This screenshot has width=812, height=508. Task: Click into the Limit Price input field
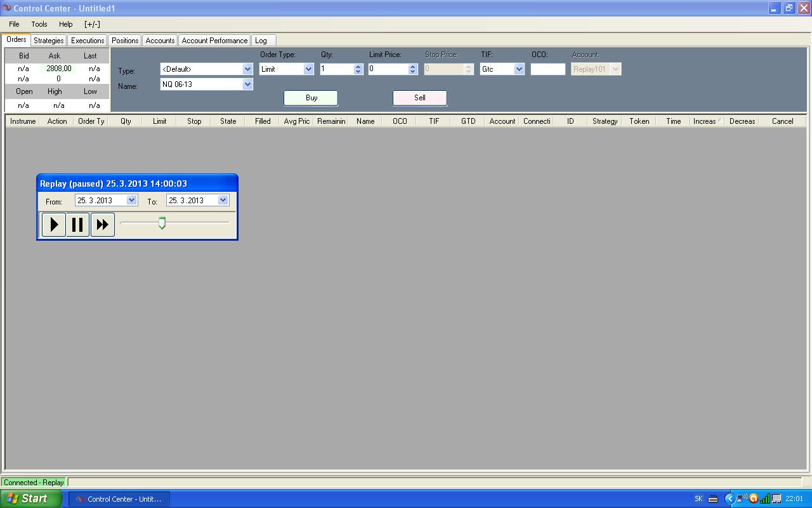[388, 69]
